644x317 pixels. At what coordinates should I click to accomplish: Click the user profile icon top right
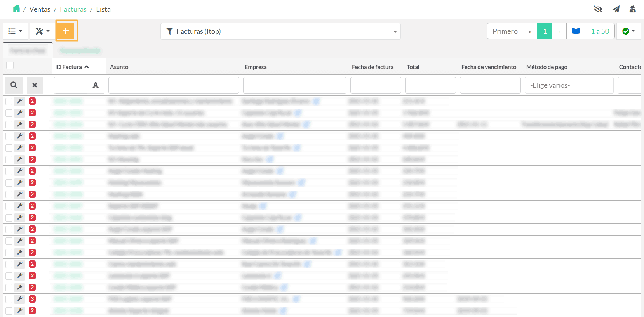point(633,9)
